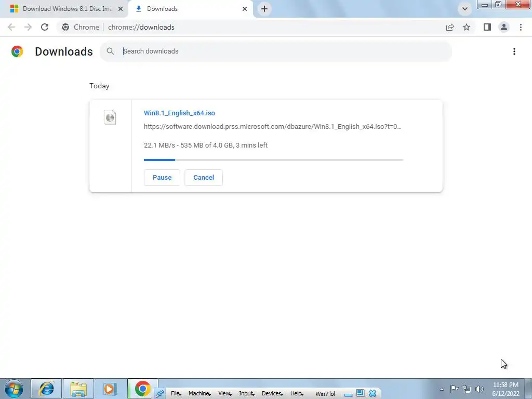Go back using the browser back arrow
This screenshot has width=532, height=399.
click(x=11, y=27)
